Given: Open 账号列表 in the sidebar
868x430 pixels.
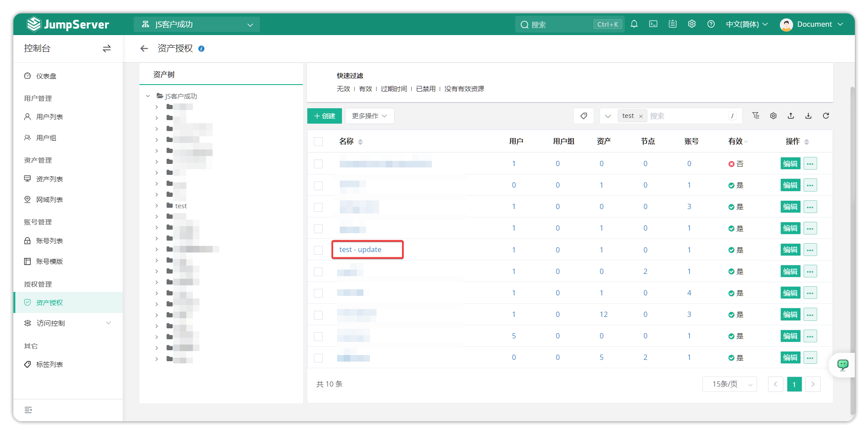Looking at the screenshot, I should (x=49, y=241).
